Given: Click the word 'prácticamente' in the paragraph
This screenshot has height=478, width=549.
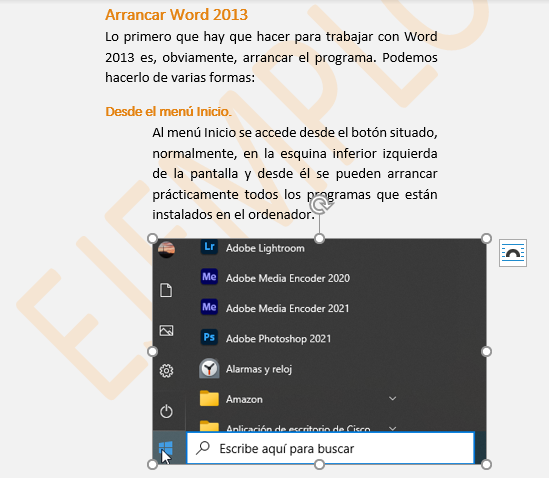Looking at the screenshot, I should 195,194.
